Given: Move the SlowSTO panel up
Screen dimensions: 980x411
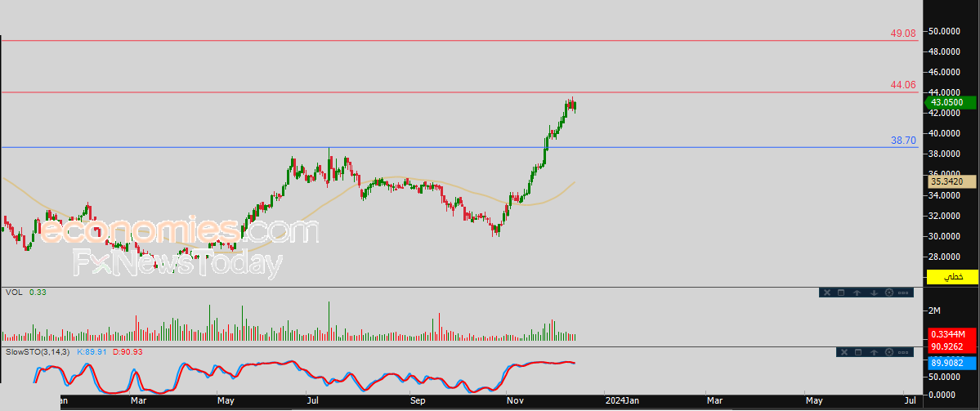Looking at the screenshot, I should click(873, 352).
